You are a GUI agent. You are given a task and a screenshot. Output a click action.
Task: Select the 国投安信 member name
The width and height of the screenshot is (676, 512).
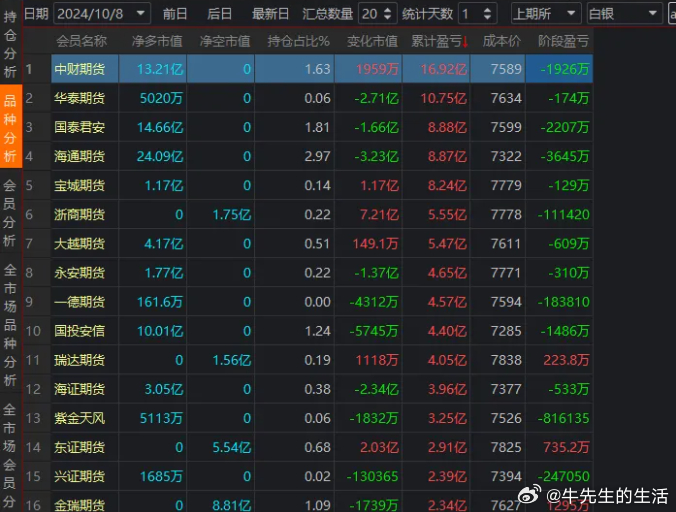click(79, 331)
